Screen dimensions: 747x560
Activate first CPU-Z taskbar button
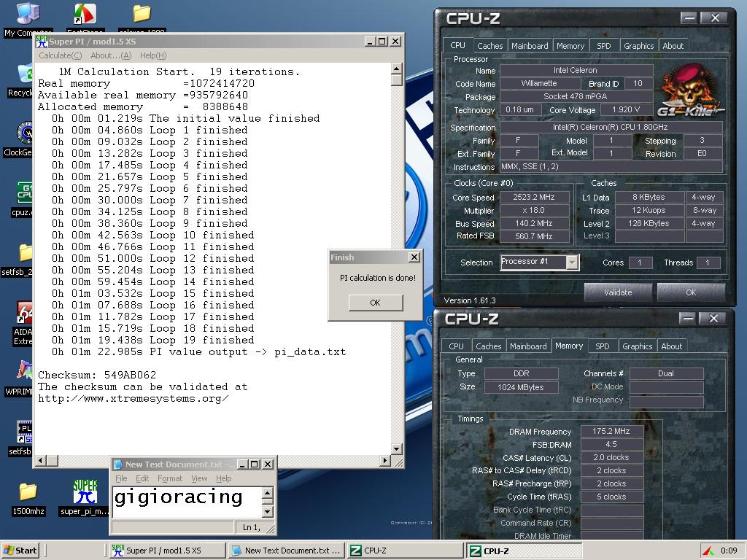point(405,551)
